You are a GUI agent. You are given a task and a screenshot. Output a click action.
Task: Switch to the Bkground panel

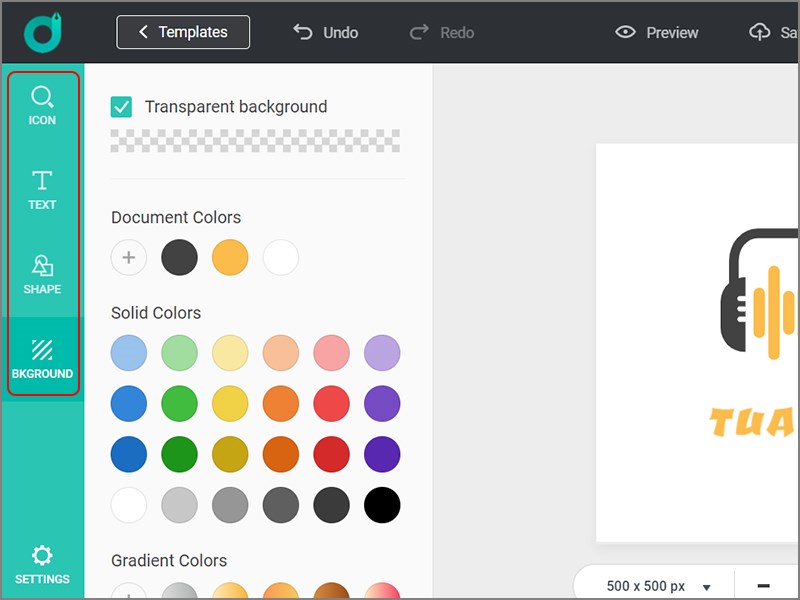click(x=42, y=359)
